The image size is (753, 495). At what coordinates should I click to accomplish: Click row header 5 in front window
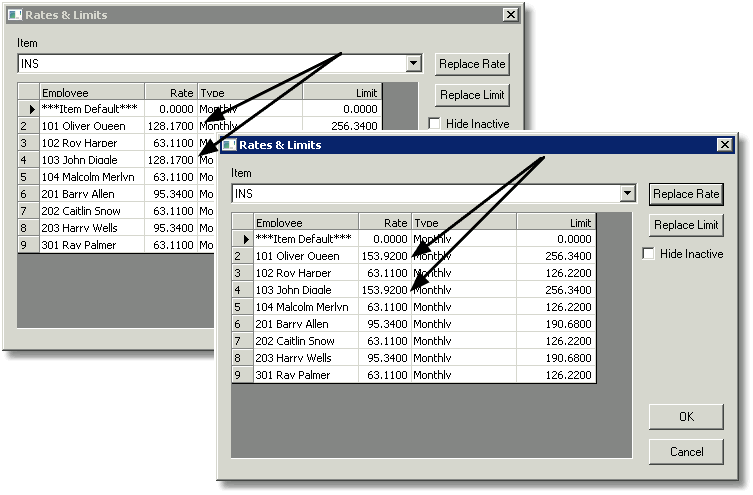coord(243,307)
